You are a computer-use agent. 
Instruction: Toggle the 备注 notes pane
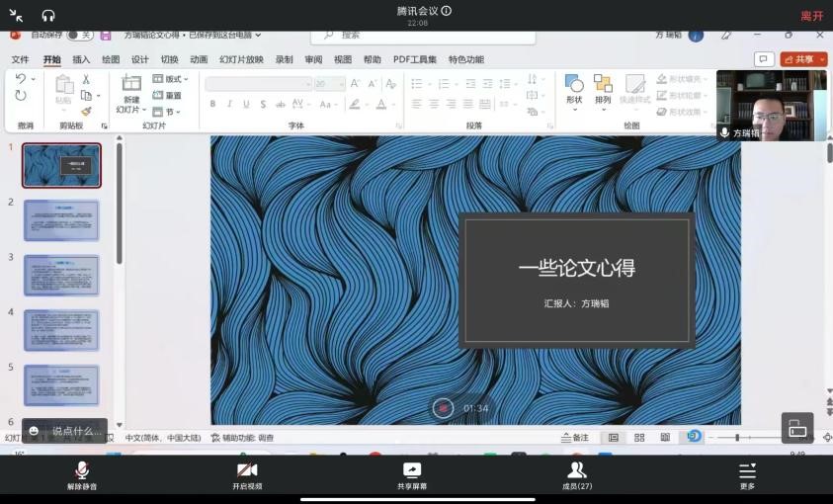click(574, 438)
